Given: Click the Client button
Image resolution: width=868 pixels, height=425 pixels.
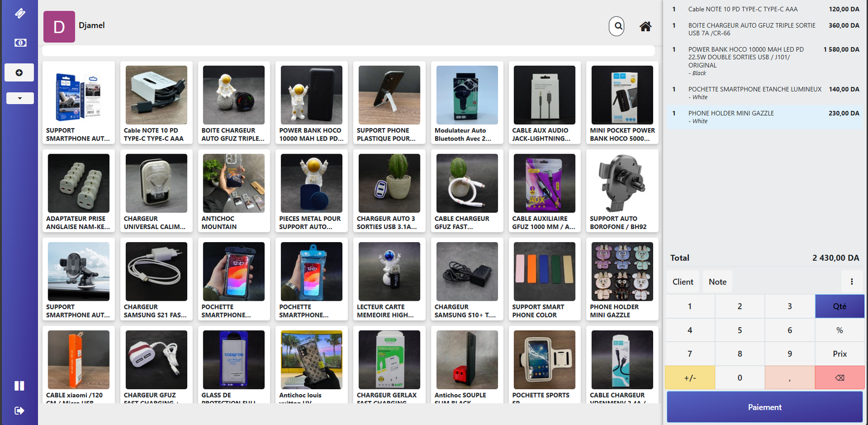Looking at the screenshot, I should click(682, 282).
